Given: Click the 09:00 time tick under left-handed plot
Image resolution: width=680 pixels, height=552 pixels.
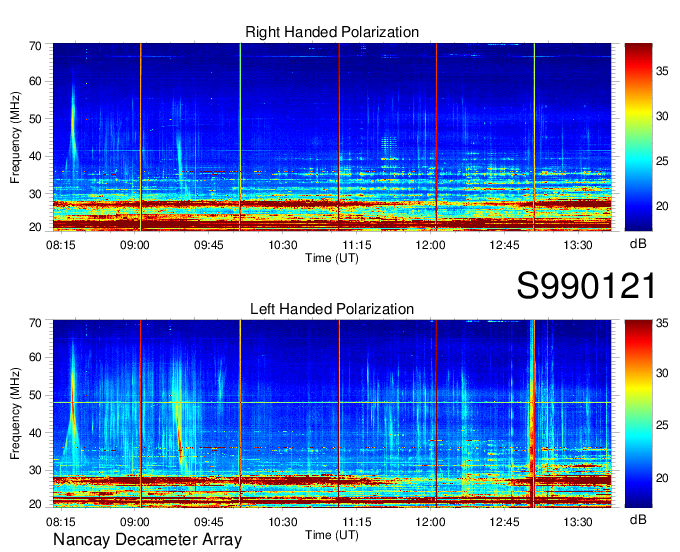Looking at the screenshot, I should [x=134, y=522].
